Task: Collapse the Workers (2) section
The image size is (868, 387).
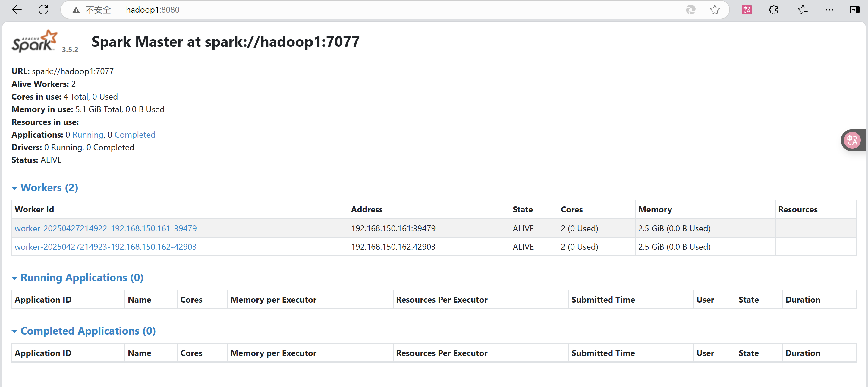Action: click(45, 187)
